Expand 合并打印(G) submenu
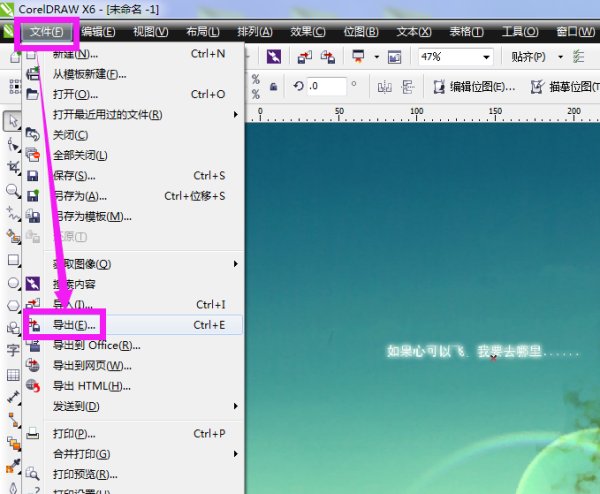 point(133,454)
